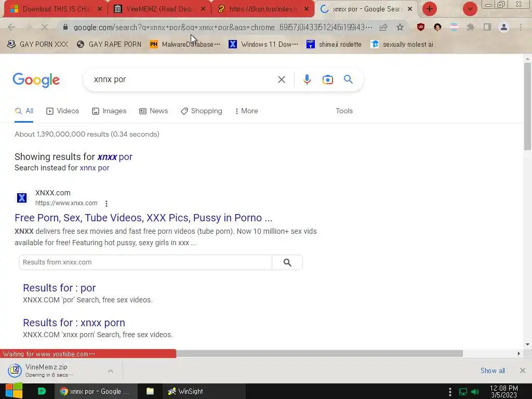Click the striped flag extension icon
Viewport: 532px width, 399px height.
pyautogui.click(x=454, y=27)
